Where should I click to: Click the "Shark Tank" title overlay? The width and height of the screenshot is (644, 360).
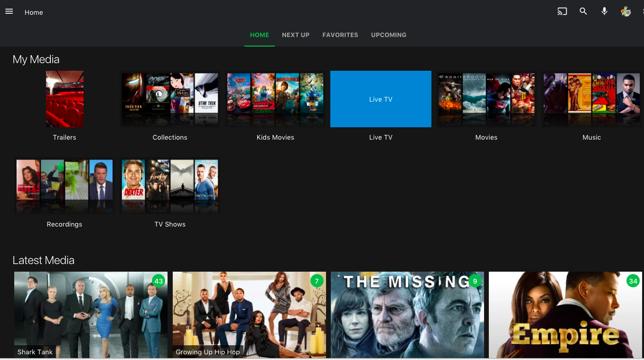click(35, 352)
